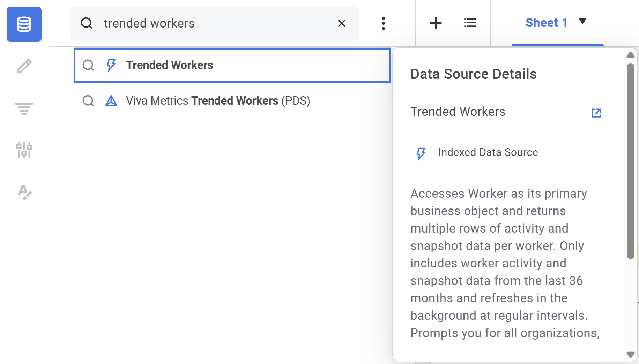Click the search magnifier in search box
The height and width of the screenshot is (364, 639).
(87, 23)
